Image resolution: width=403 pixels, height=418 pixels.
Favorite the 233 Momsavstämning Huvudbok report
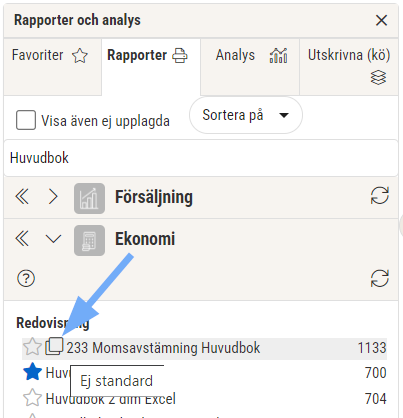pyautogui.click(x=32, y=347)
